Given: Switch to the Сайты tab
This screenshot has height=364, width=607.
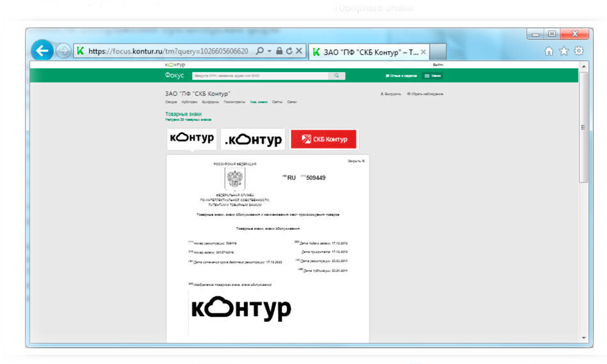Looking at the screenshot, I should 277,102.
